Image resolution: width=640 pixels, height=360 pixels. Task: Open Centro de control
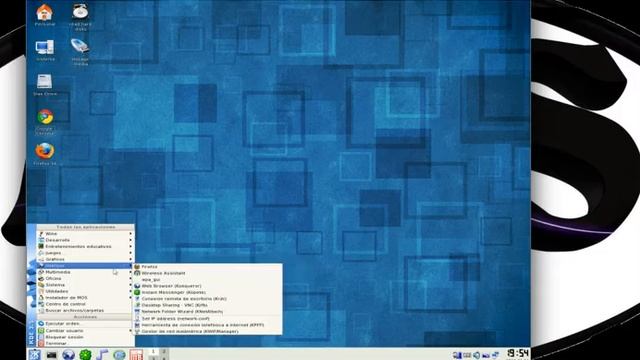85,304
